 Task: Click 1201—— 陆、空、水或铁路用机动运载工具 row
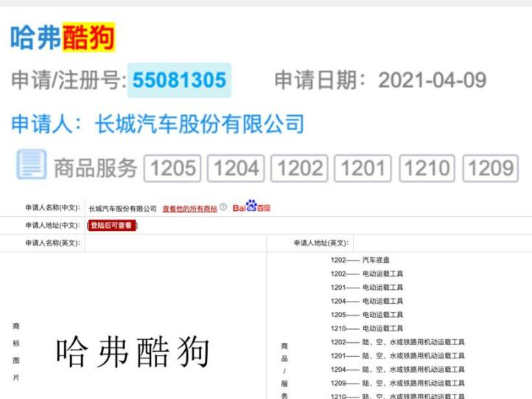[x=398, y=355]
